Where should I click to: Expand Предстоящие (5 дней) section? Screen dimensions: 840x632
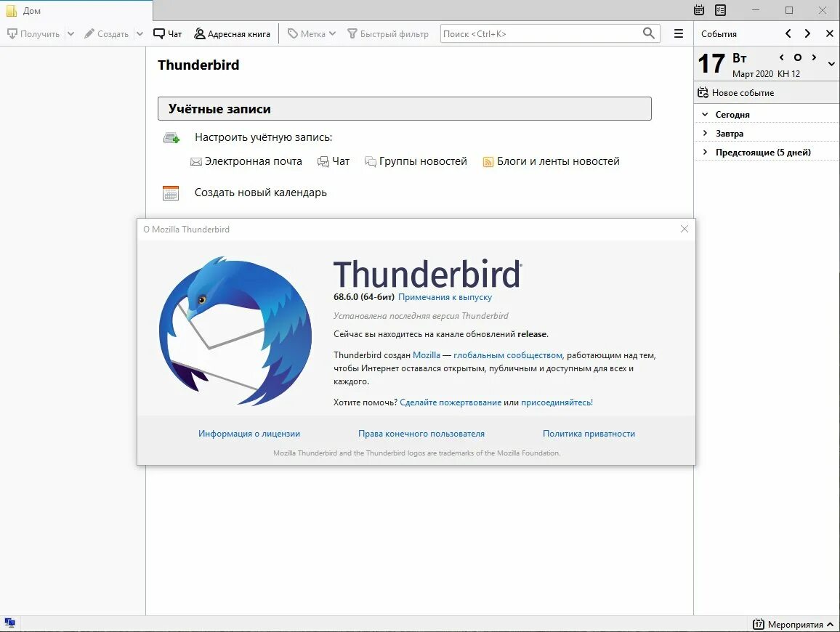pyautogui.click(x=705, y=152)
